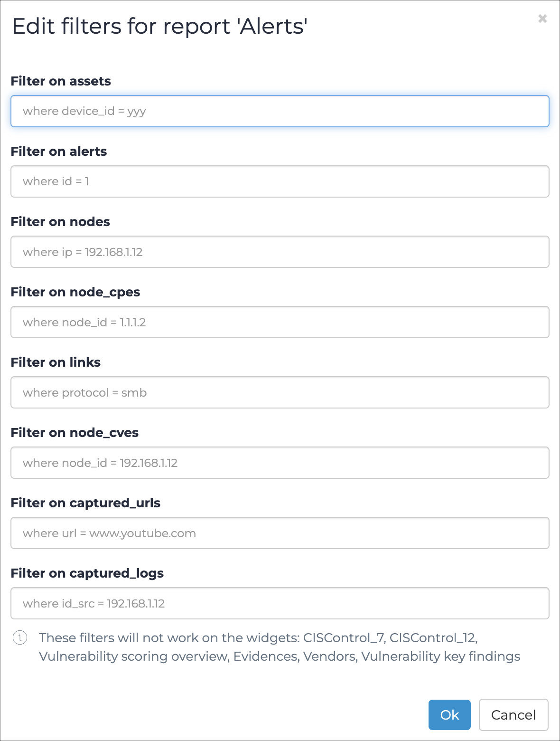This screenshot has width=560, height=741.
Task: Select the Filter on alerts text box
Action: [280, 181]
